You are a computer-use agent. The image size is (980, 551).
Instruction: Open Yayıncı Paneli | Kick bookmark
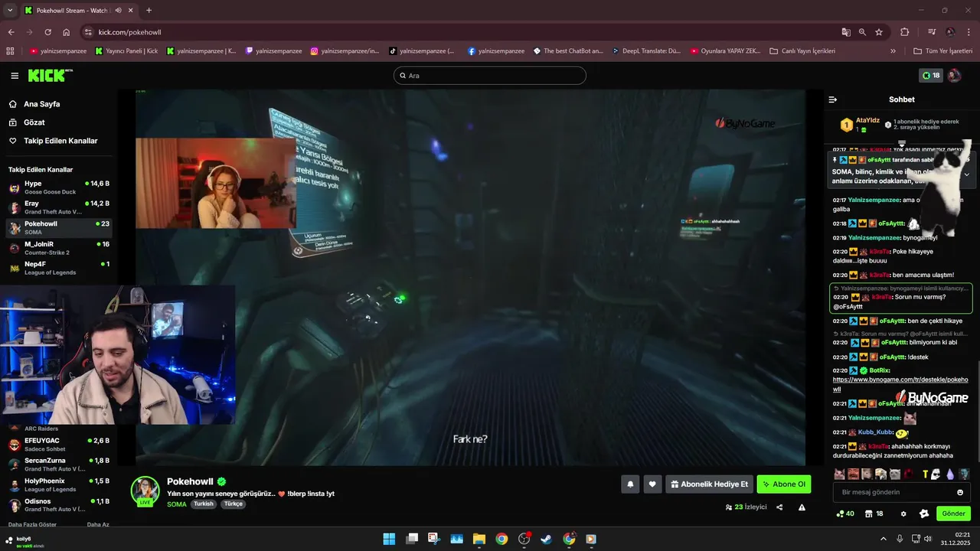pos(126,51)
